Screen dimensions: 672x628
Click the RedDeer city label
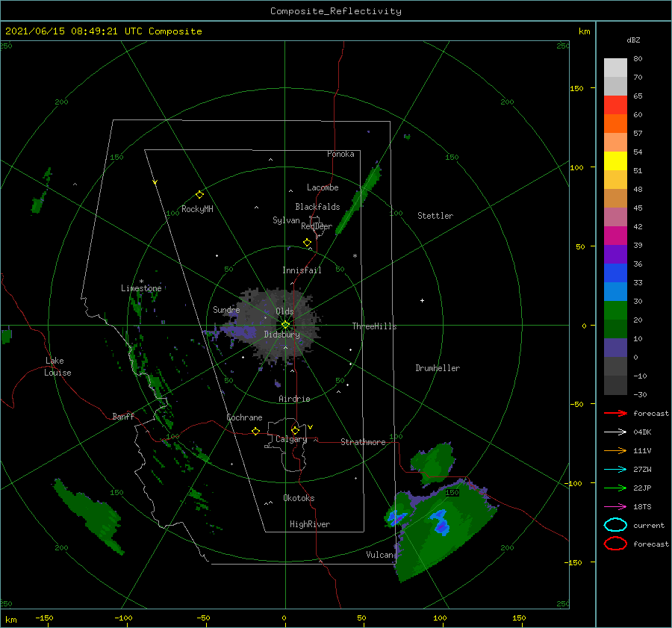[x=317, y=226]
